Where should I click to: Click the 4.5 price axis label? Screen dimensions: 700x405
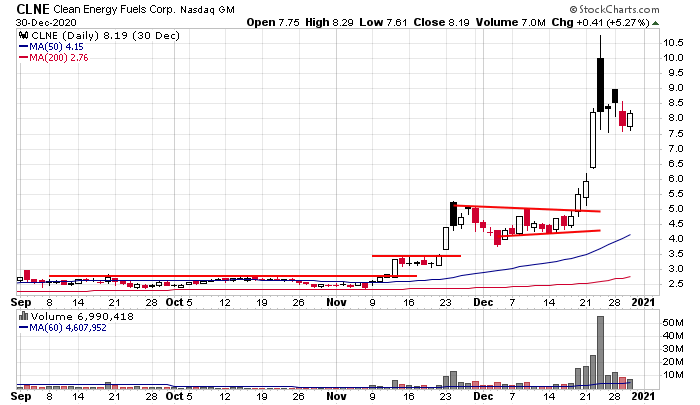(x=675, y=224)
